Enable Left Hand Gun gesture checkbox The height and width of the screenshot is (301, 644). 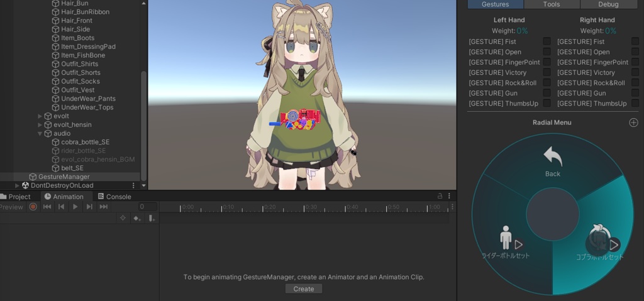[547, 93]
